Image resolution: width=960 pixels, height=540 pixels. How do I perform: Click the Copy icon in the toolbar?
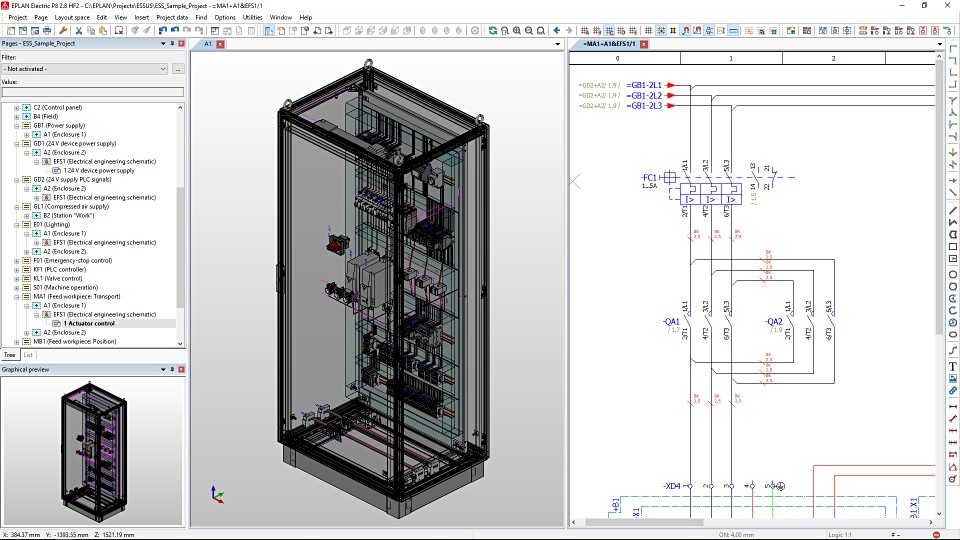click(91, 30)
